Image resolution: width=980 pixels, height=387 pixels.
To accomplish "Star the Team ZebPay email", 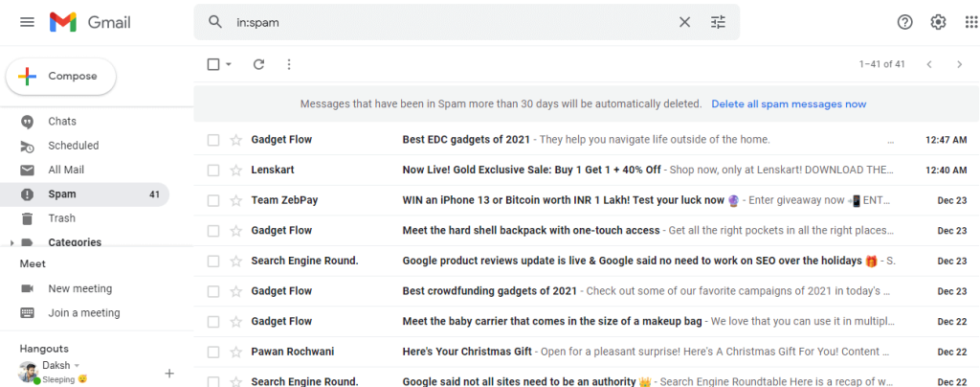I will (x=235, y=201).
